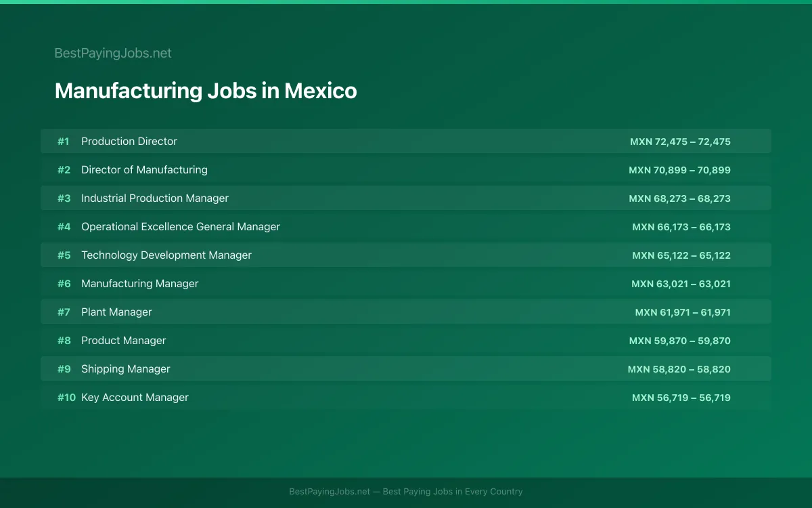Click the Manufacturing Jobs in Mexico title
This screenshot has width=812, height=508.
click(206, 91)
